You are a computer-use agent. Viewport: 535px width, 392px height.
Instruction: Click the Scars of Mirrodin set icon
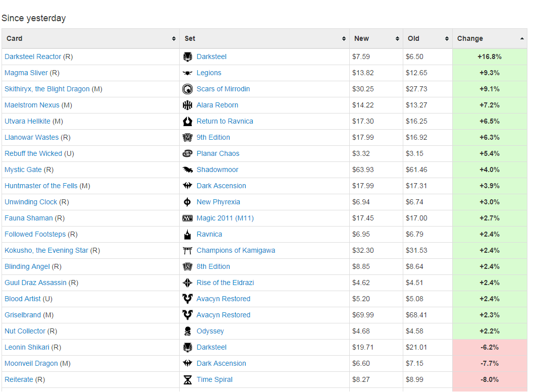(187, 89)
